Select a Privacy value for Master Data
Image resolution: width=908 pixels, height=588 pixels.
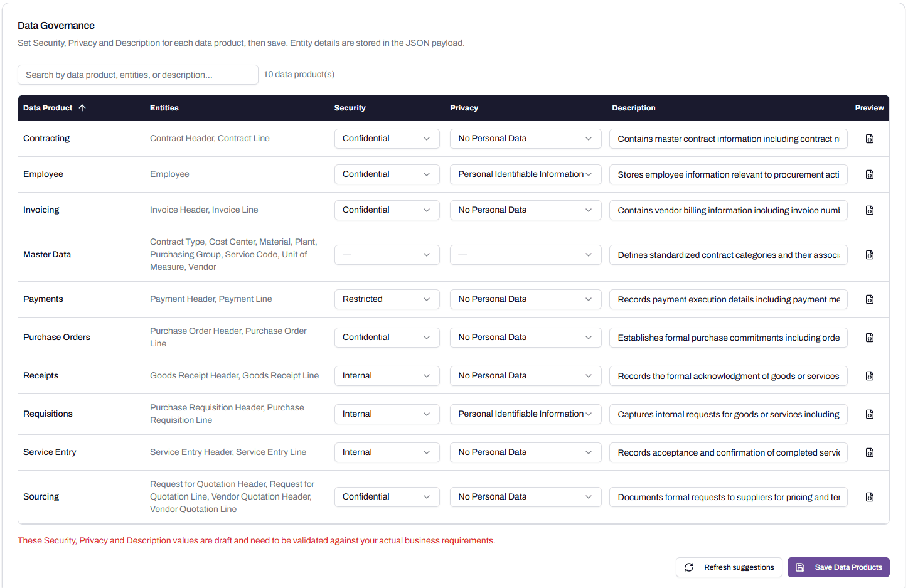[525, 255]
